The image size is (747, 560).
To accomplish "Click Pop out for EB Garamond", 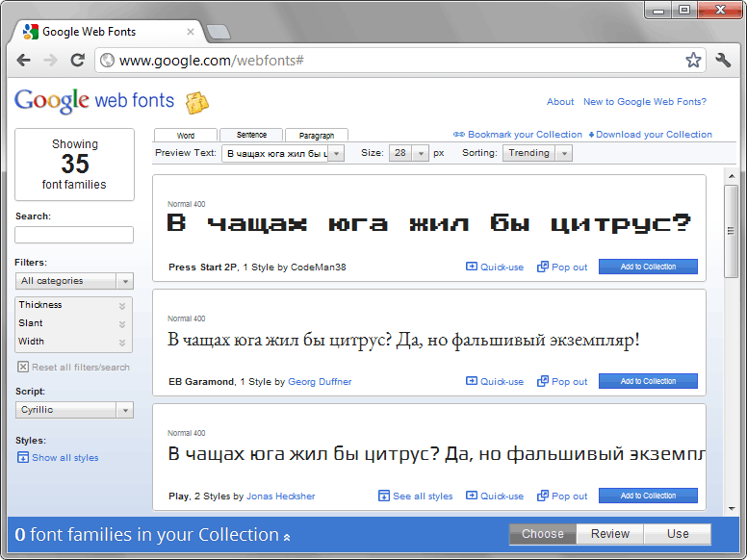I will 562,382.
